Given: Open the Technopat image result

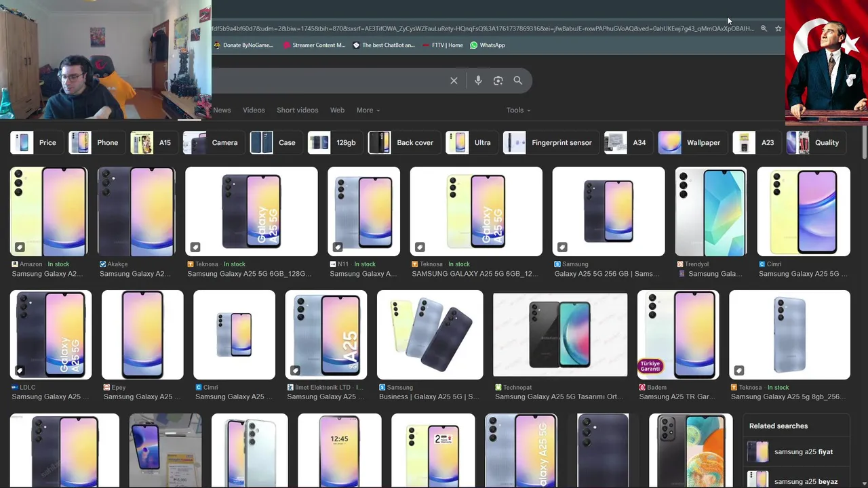Looking at the screenshot, I should click(560, 335).
